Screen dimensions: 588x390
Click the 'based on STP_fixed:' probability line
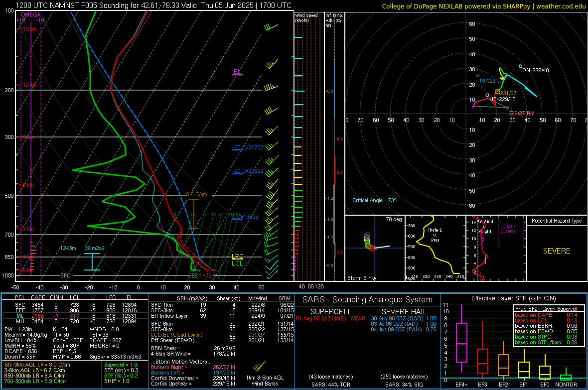click(546, 342)
